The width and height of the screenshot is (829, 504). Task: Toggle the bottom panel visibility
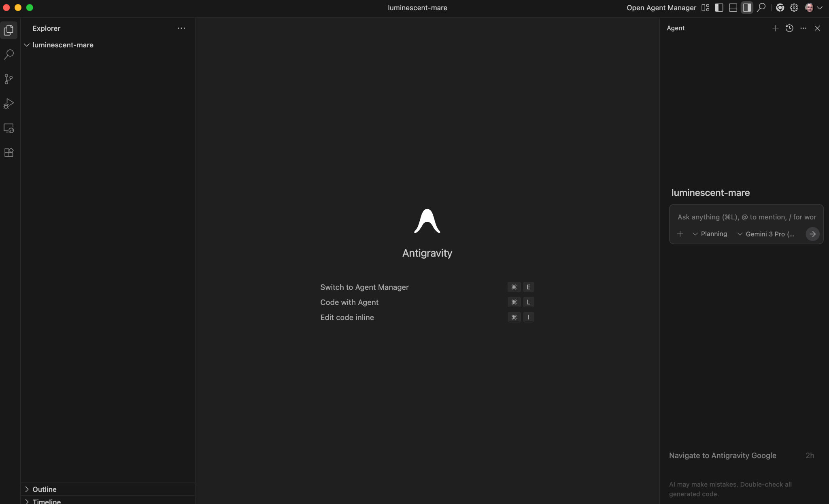[733, 8]
